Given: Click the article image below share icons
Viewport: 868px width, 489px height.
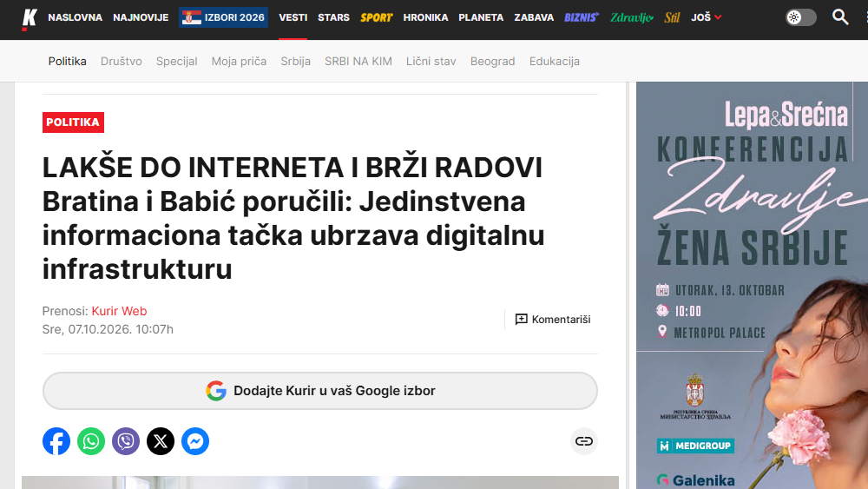Looking at the screenshot, I should tap(320, 482).
